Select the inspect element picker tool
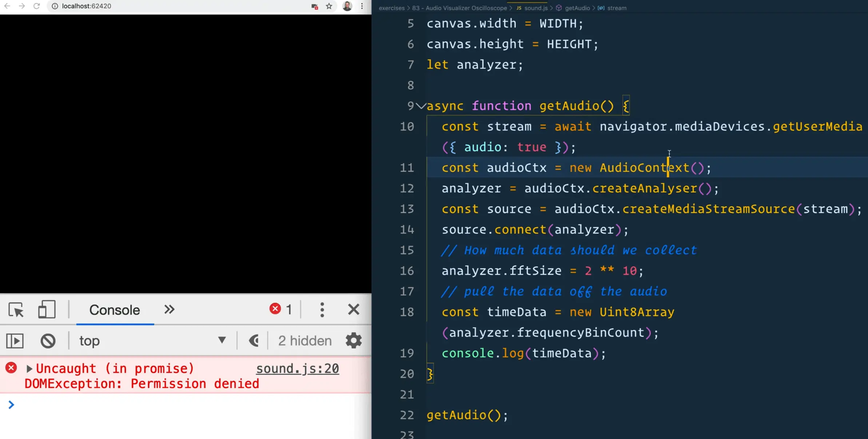 [16, 310]
